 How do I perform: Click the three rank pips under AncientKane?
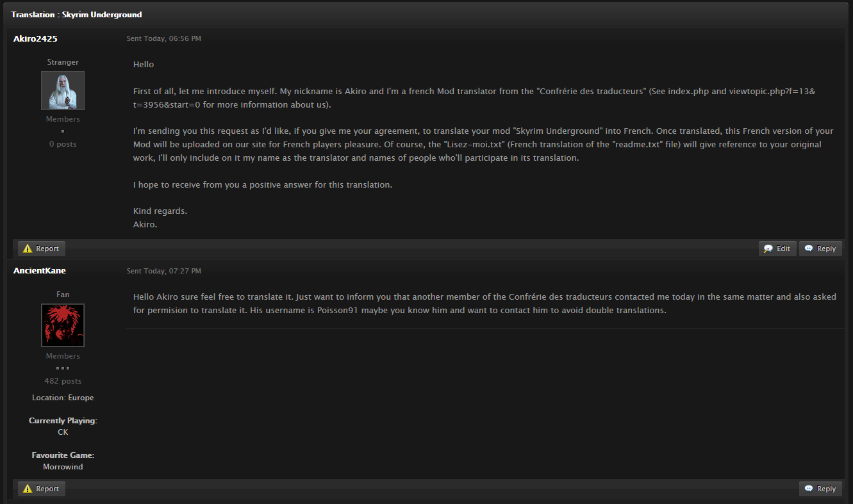pyautogui.click(x=62, y=368)
